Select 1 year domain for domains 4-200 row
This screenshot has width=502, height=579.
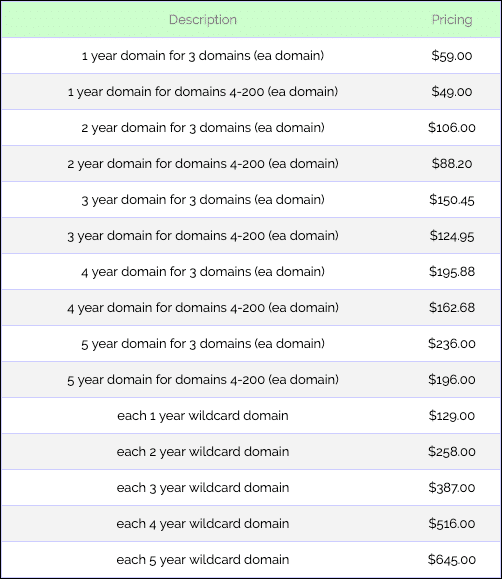point(251,92)
